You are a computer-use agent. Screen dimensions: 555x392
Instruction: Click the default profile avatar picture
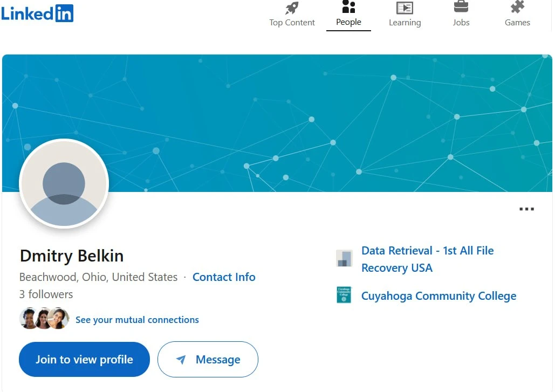pyautogui.click(x=64, y=184)
